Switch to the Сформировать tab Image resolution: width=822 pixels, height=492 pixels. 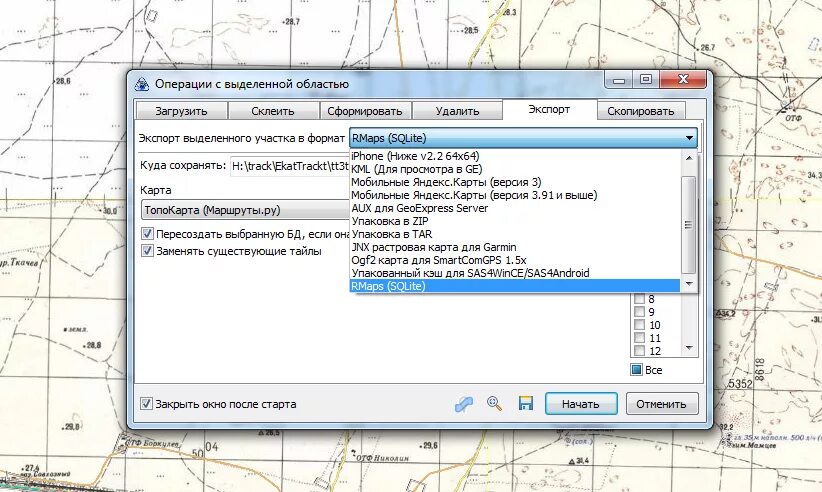[x=365, y=111]
